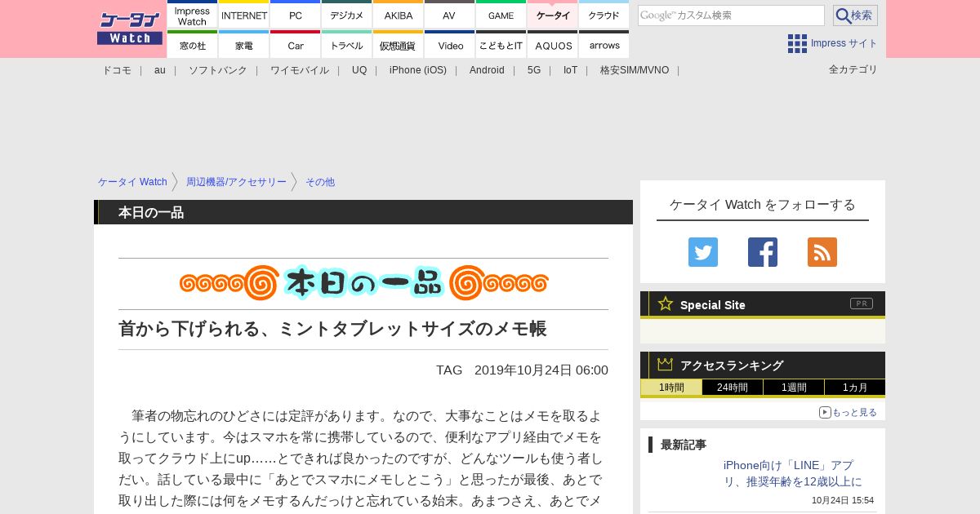Go to the IoT category
This screenshot has width=980, height=514.
[x=570, y=70]
